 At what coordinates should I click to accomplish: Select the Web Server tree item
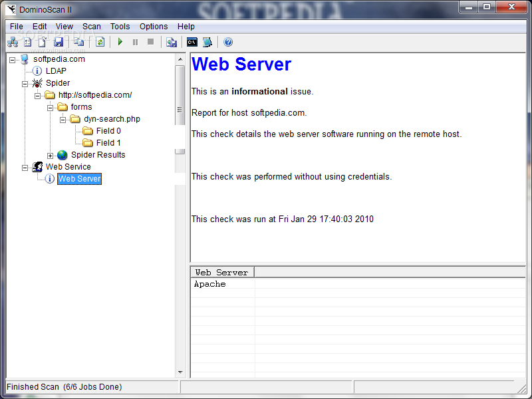79,179
